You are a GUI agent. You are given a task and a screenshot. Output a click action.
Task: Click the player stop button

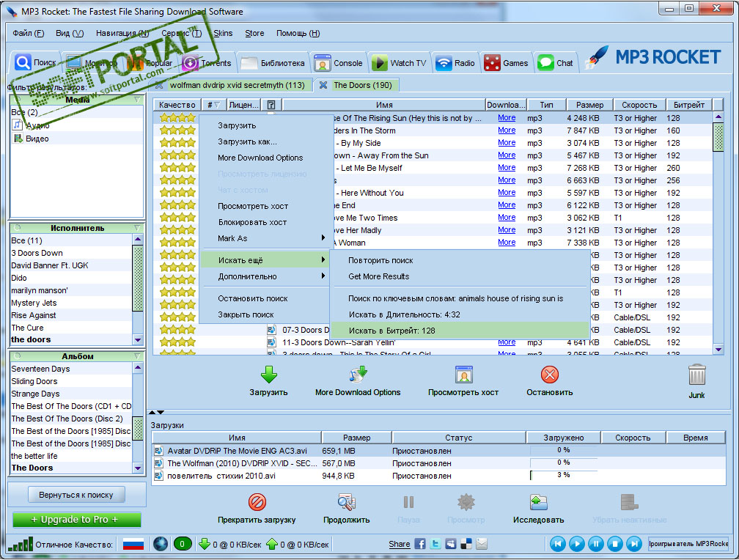[x=615, y=544]
